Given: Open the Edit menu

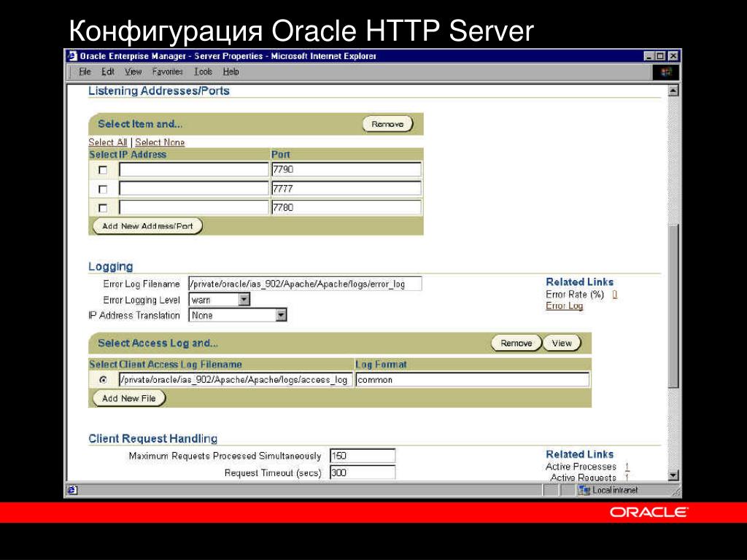Looking at the screenshot, I should 108,72.
